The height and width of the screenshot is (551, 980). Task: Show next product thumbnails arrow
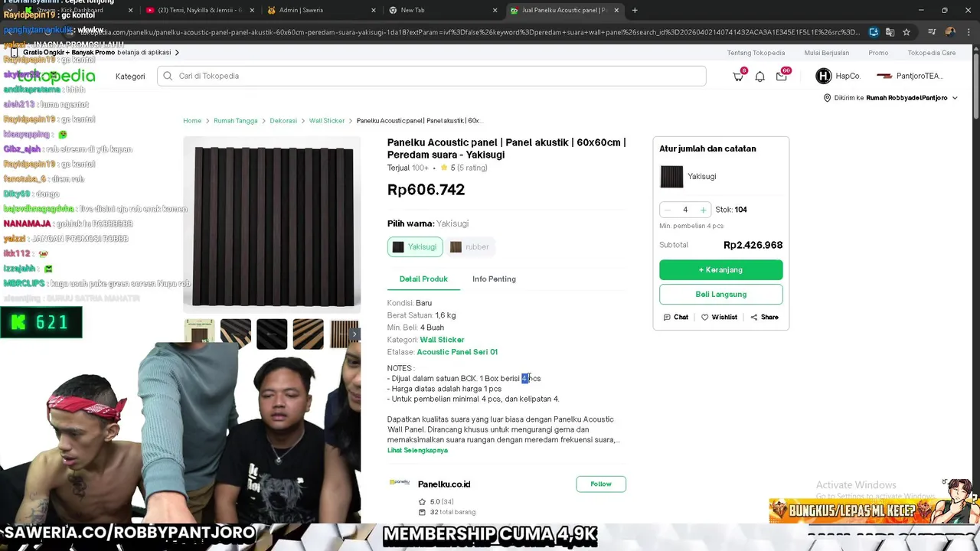(354, 334)
